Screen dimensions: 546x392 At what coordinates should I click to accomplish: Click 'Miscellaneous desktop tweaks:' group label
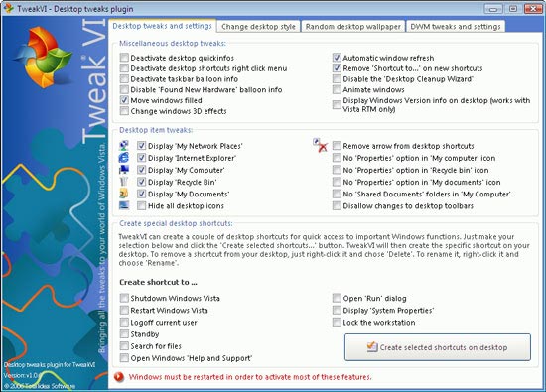click(173, 43)
